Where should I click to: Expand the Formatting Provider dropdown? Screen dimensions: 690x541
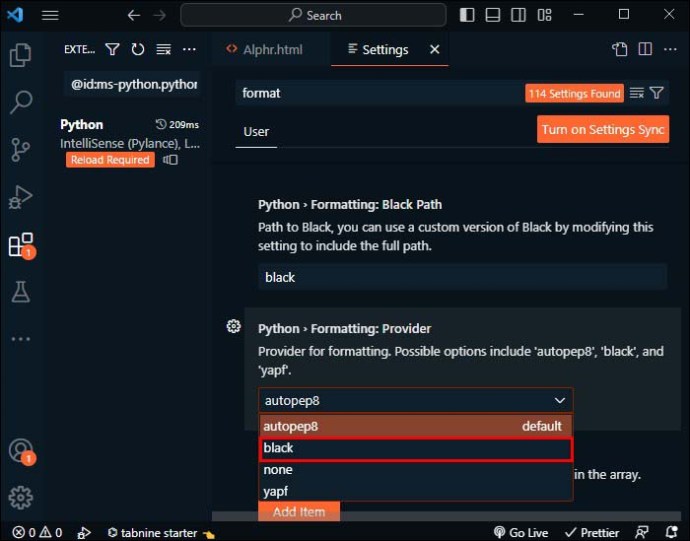pos(415,401)
